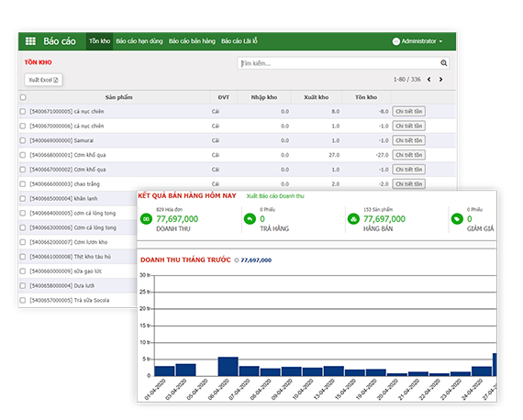The width and height of the screenshot is (523, 420).
Task: Toggle the select-all checkbox in table header
Action: [x=23, y=97]
